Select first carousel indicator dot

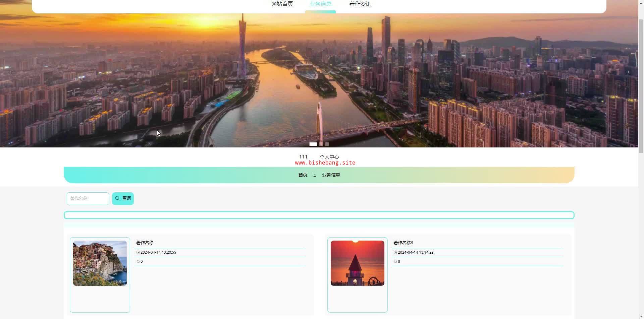(x=313, y=144)
